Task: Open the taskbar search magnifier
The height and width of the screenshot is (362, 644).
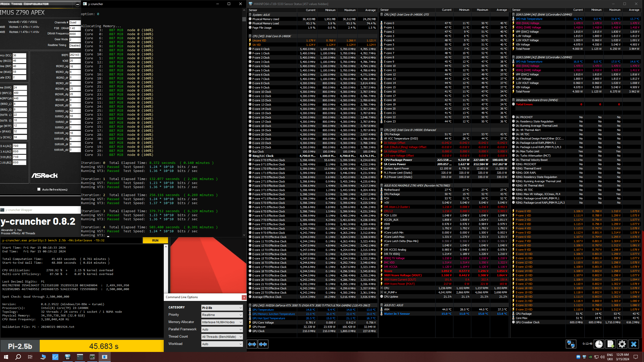Action: click(x=18, y=357)
